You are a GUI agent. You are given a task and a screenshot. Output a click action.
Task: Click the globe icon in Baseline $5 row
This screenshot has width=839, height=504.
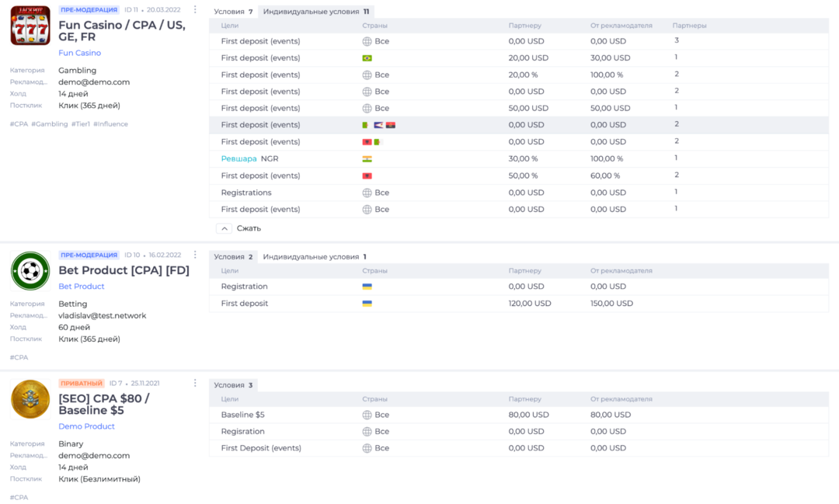pos(367,415)
